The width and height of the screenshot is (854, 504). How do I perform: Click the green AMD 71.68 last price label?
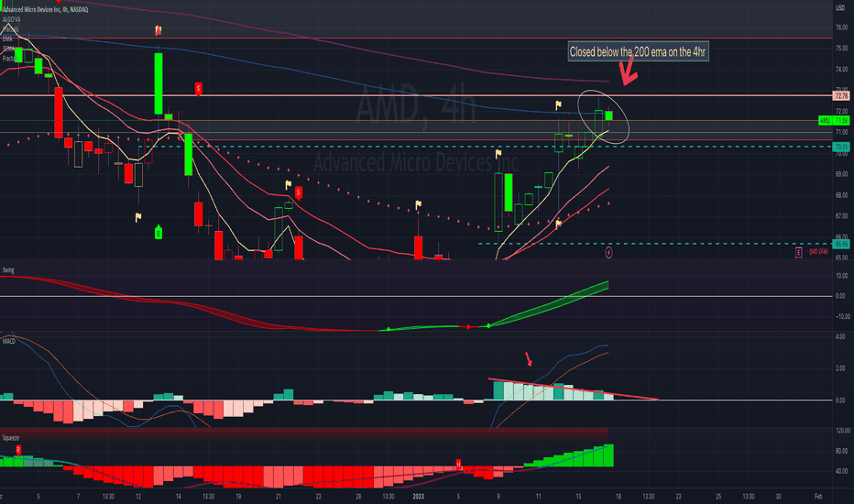[x=834, y=120]
